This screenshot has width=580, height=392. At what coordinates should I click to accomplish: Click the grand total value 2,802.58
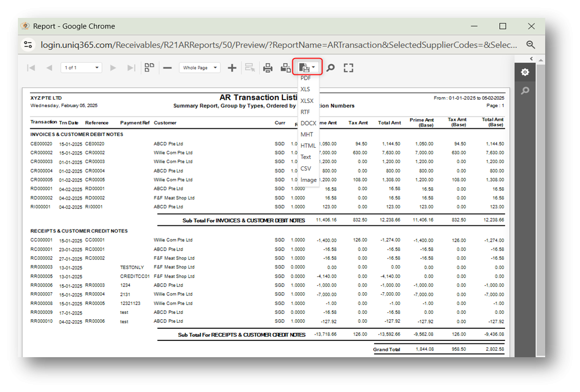pos(495,349)
